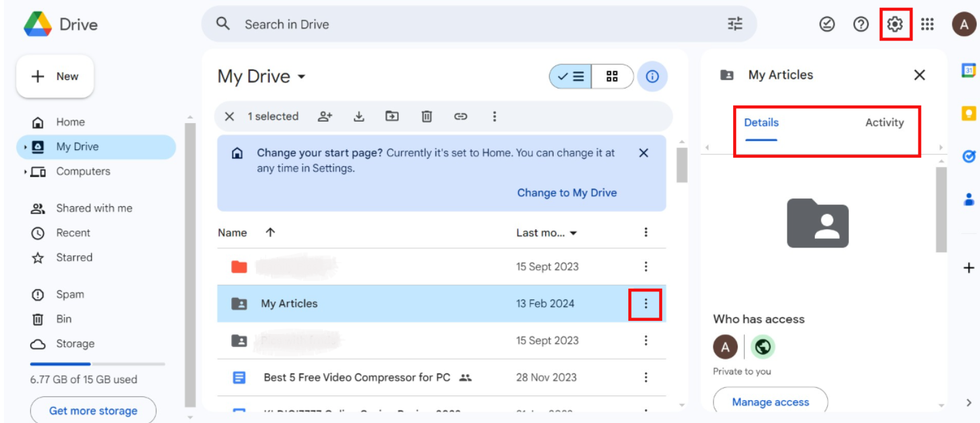This screenshot has height=423, width=980.
Task: Open the Settings gear icon
Action: pos(895,24)
